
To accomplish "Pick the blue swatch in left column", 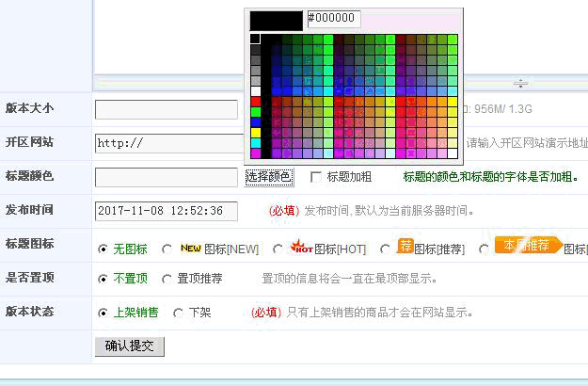I will coord(255,122).
